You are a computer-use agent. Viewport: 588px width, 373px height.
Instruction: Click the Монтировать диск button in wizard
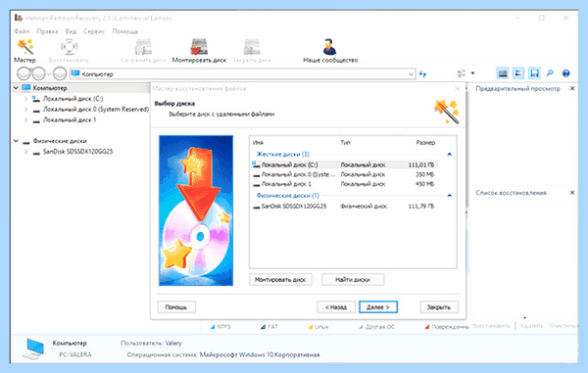[280, 279]
